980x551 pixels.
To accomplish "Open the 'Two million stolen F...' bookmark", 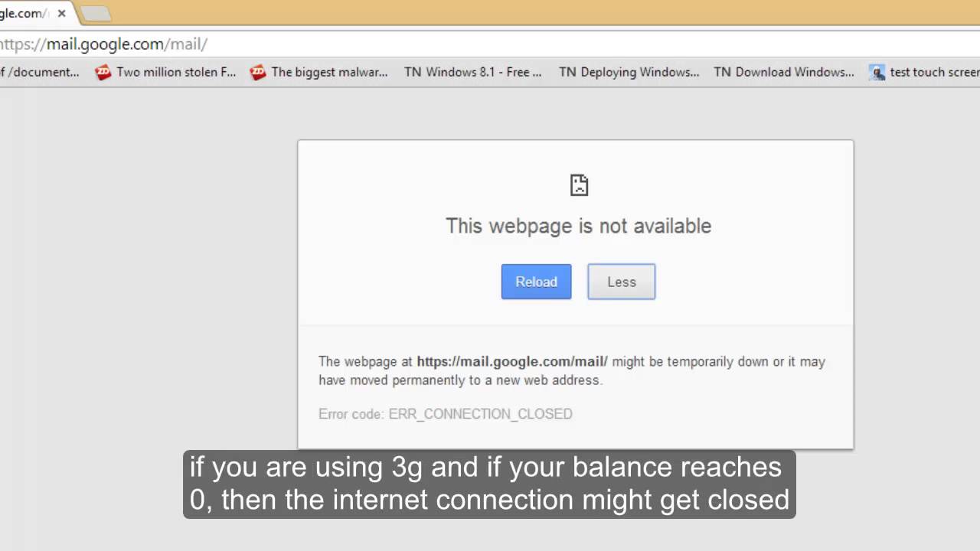I will point(165,72).
